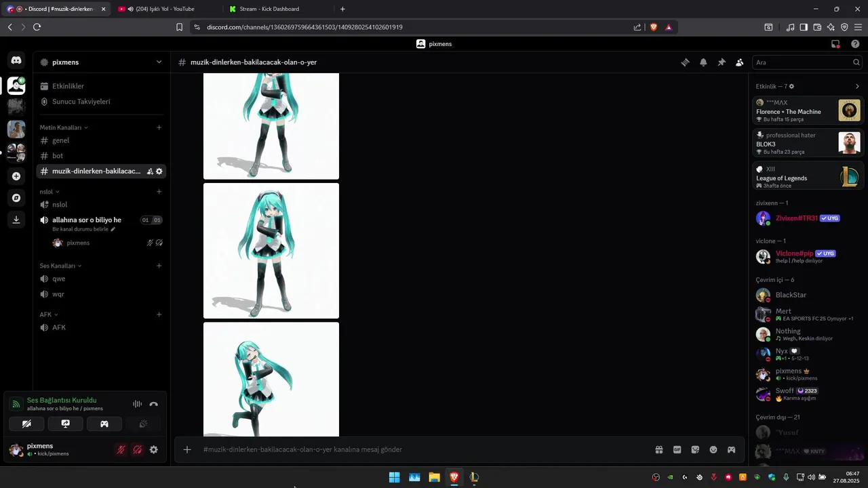Open Zivixen#TR31 member profile
The height and width of the screenshot is (488, 868).
pyautogui.click(x=807, y=218)
